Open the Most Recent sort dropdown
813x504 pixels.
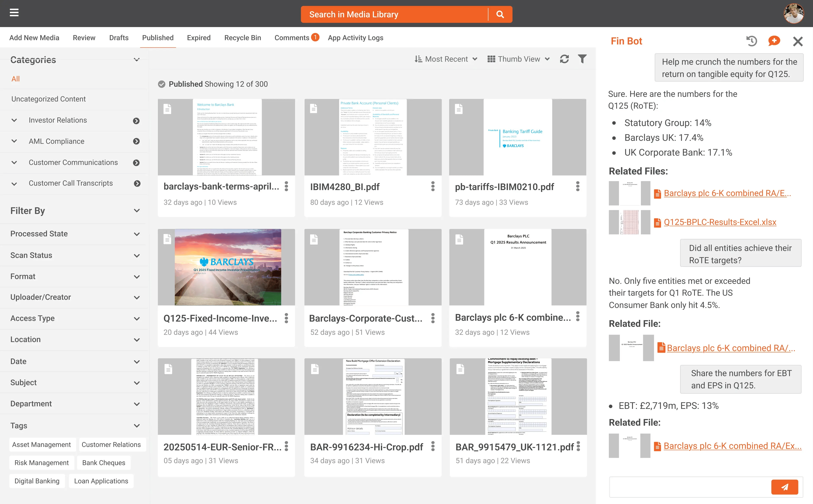(446, 59)
